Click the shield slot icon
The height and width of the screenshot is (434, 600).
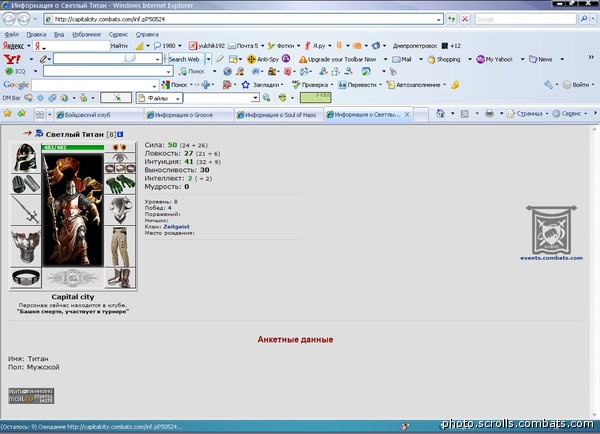pos(120,210)
